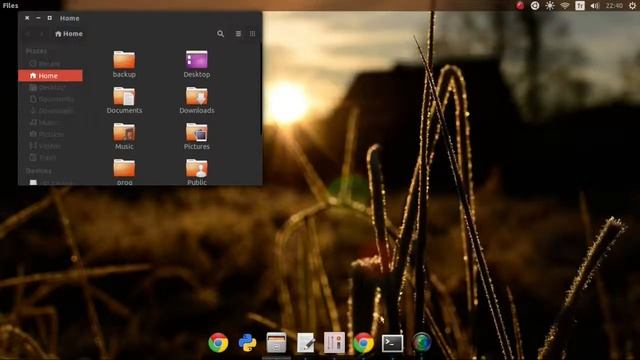This screenshot has width=640, height=360.
Task: Select Recent in the sidebar
Action: 45,64
